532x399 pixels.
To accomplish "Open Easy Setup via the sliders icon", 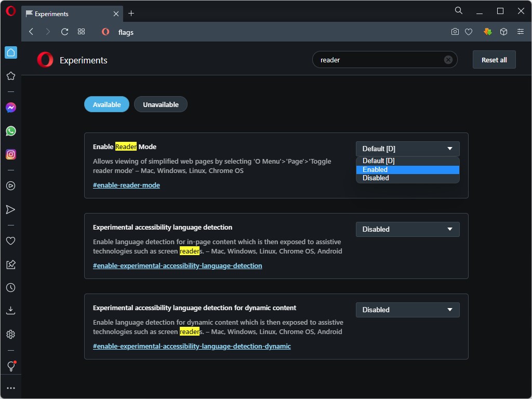I will pyautogui.click(x=520, y=32).
